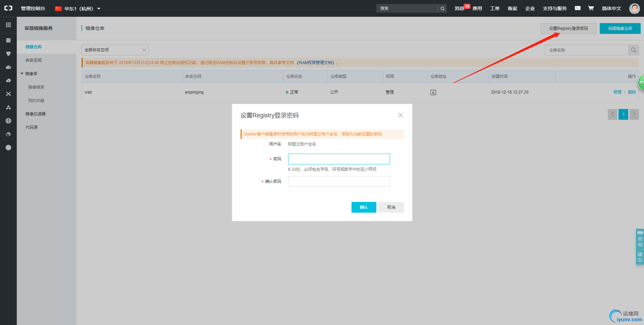Go to the next page arrow
Image resolution: width=644 pixels, height=325 pixels.
[634, 114]
